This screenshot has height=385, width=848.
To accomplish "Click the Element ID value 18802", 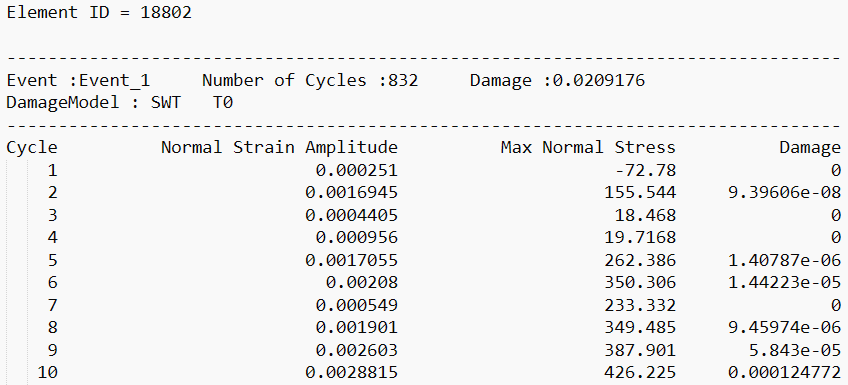I will tap(166, 12).
